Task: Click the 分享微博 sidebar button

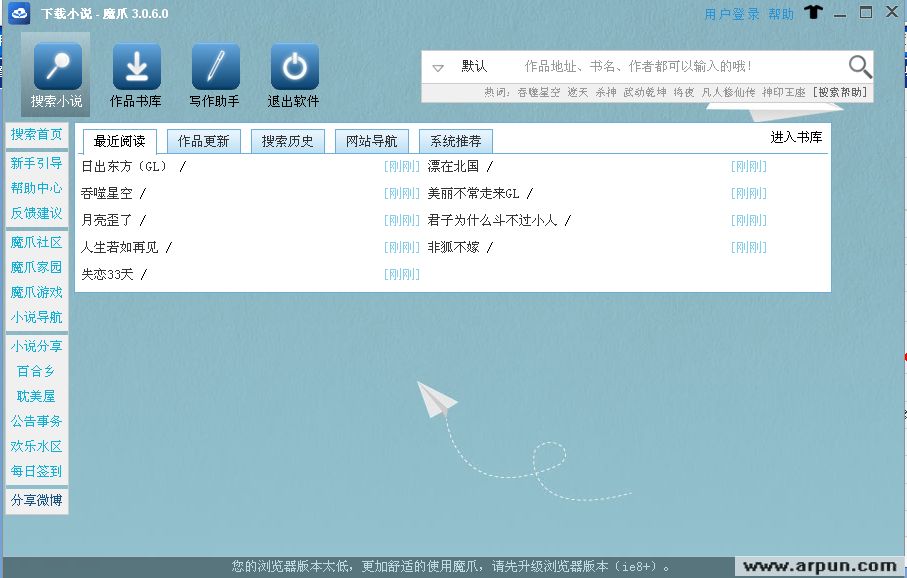Action: [37, 500]
